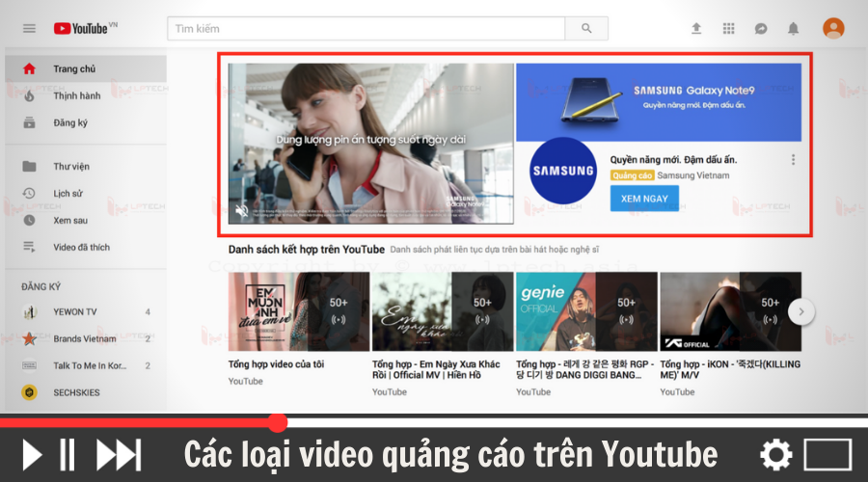Viewport: 868px width, 482px height.
Task: Open the hamburger guide menu
Action: pos(29,28)
